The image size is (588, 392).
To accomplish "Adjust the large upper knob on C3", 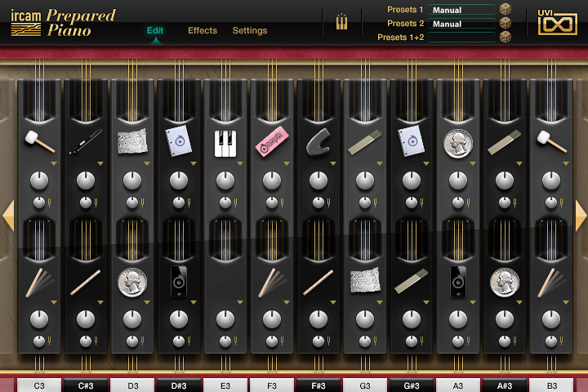I will (x=39, y=180).
